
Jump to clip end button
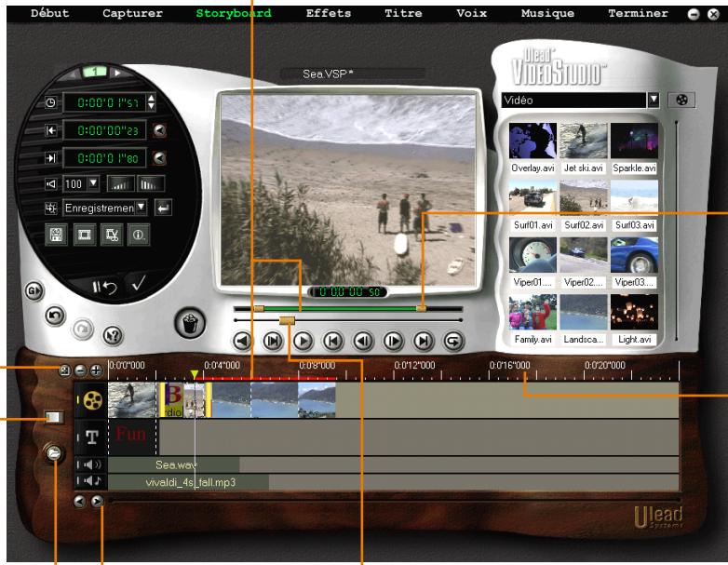pyautogui.click(x=423, y=342)
